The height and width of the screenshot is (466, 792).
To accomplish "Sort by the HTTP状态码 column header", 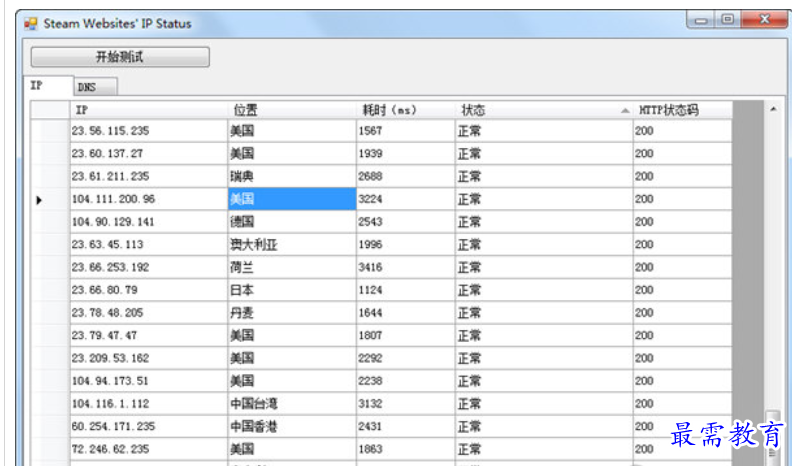I will (682, 110).
